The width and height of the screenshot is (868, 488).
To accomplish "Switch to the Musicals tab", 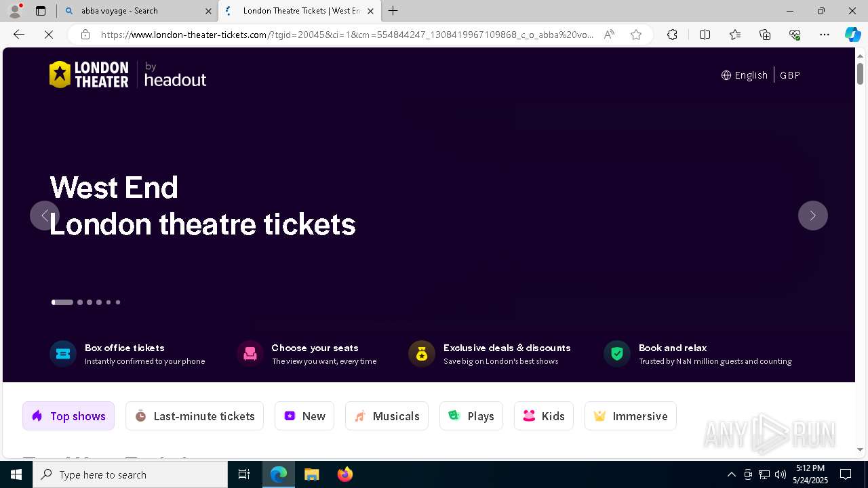I will 387,416.
